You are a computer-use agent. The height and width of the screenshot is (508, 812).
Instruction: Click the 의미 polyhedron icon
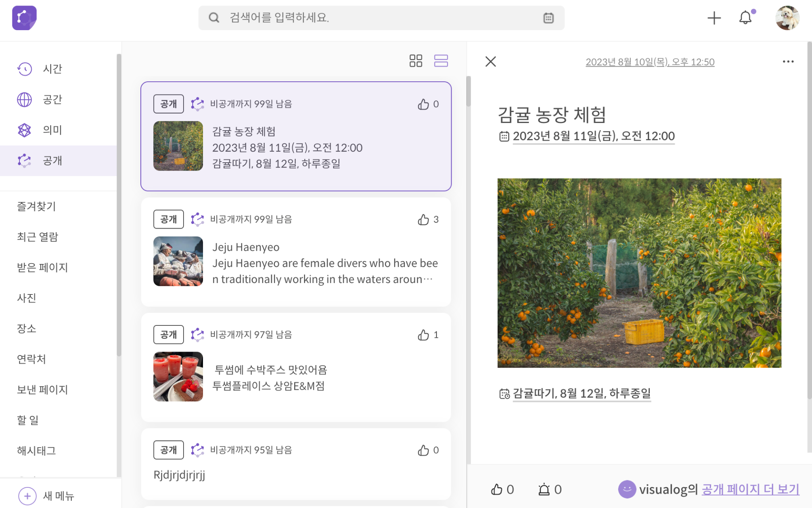coord(25,130)
